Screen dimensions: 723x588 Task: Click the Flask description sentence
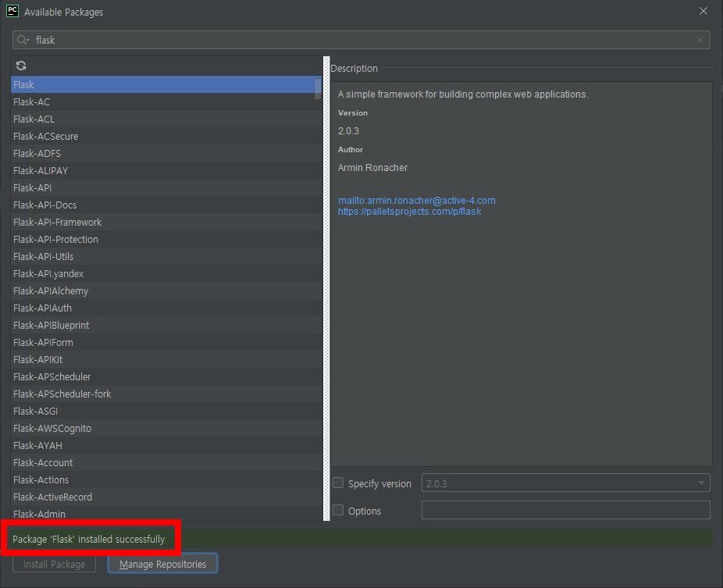[x=463, y=94]
